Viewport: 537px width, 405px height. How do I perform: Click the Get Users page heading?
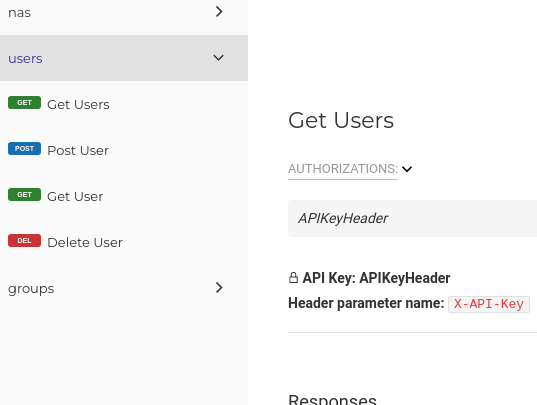[x=341, y=121]
